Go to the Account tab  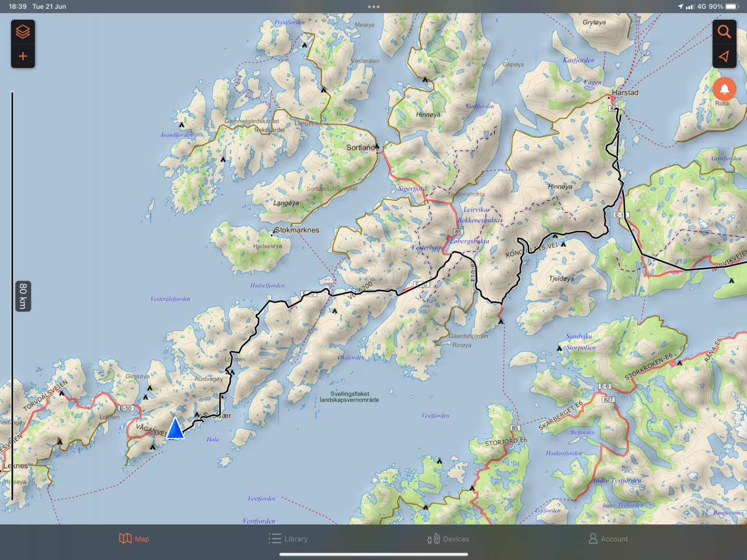click(x=608, y=539)
